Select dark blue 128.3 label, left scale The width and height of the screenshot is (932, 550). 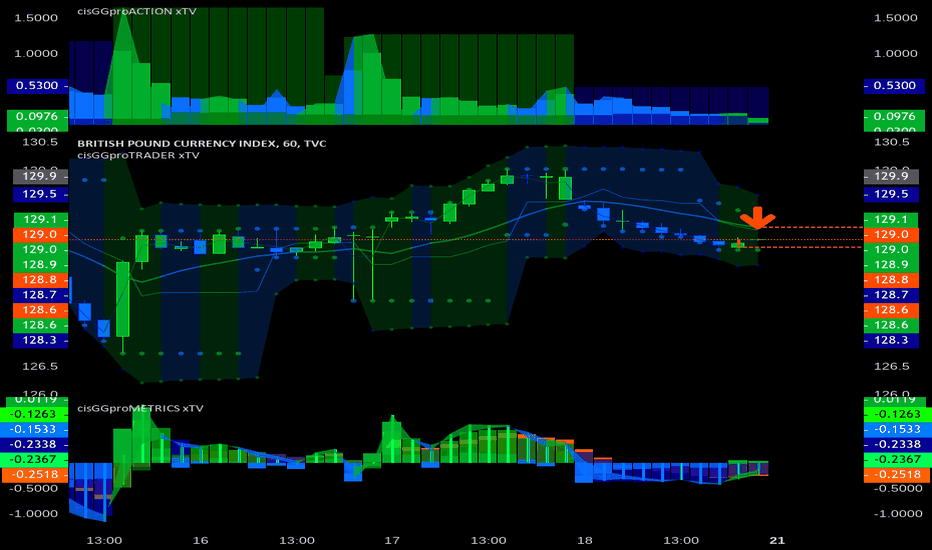tap(40, 340)
